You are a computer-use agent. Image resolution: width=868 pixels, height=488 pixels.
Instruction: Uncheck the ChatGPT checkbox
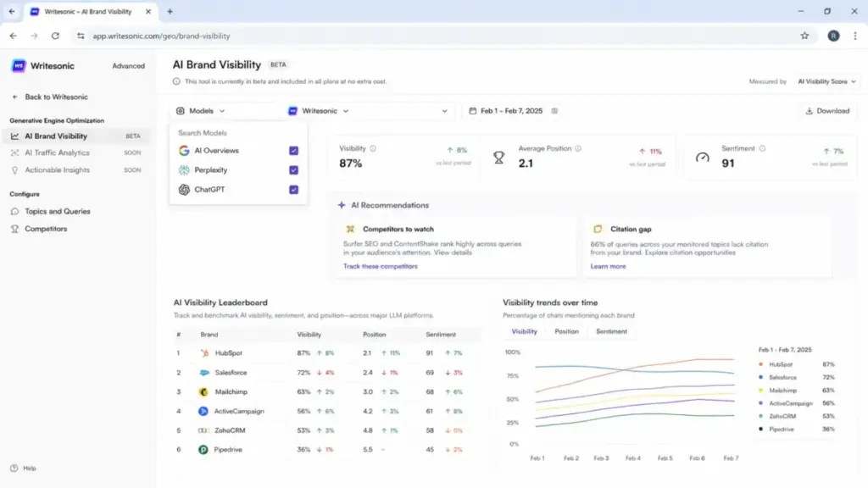click(294, 189)
